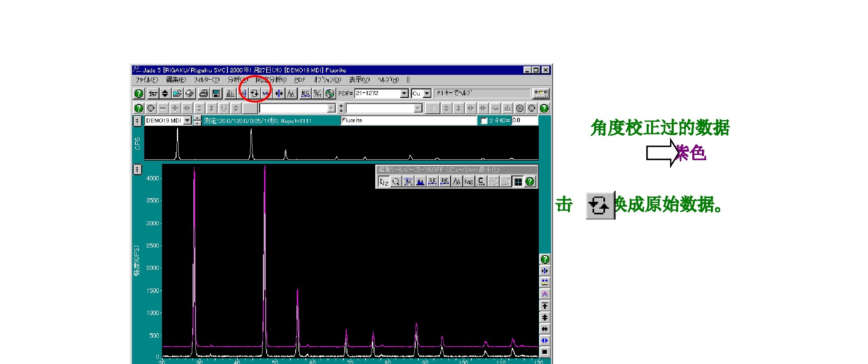Click the overview pattern strip above main plot
The width and height of the screenshot is (868, 364).
pyautogui.click(x=341, y=144)
